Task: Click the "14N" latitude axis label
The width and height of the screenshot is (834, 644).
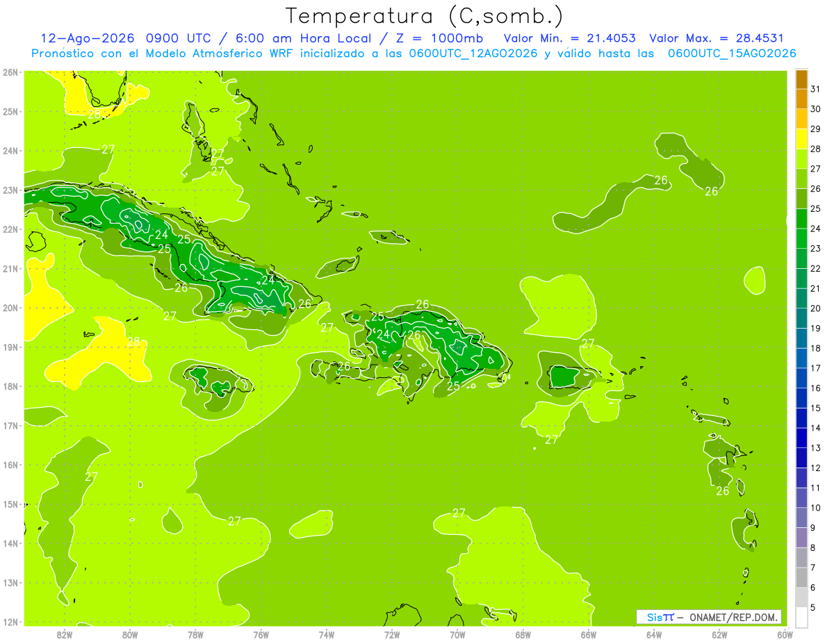Action: point(10,543)
